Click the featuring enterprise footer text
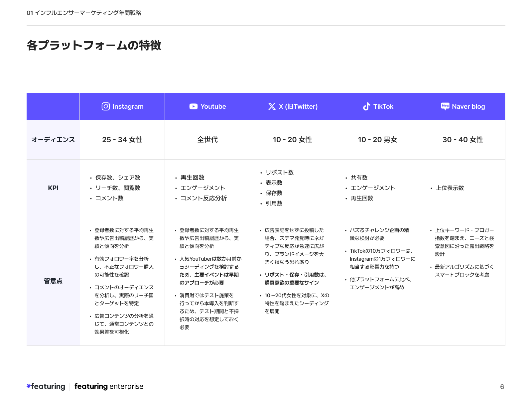The width and height of the screenshot is (532, 399). tap(109, 386)
